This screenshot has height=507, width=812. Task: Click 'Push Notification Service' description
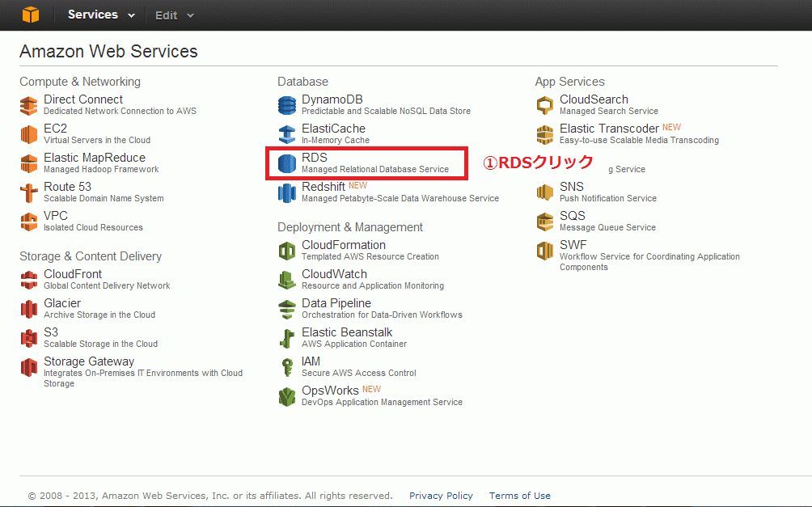608,198
